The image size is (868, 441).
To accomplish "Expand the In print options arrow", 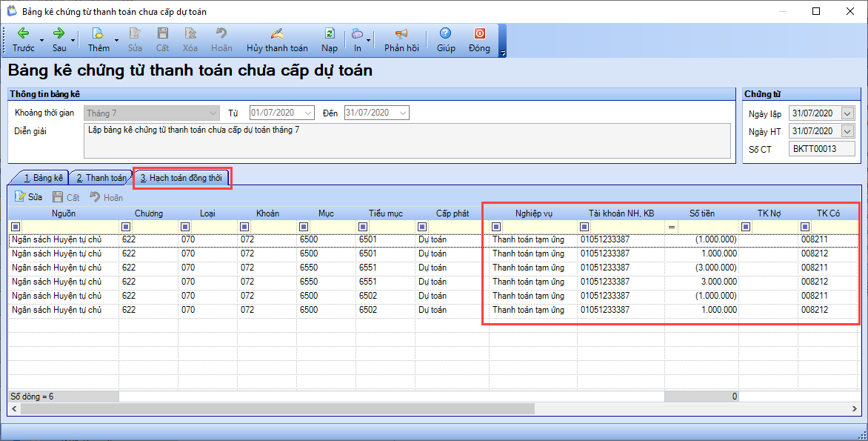I will (x=369, y=40).
